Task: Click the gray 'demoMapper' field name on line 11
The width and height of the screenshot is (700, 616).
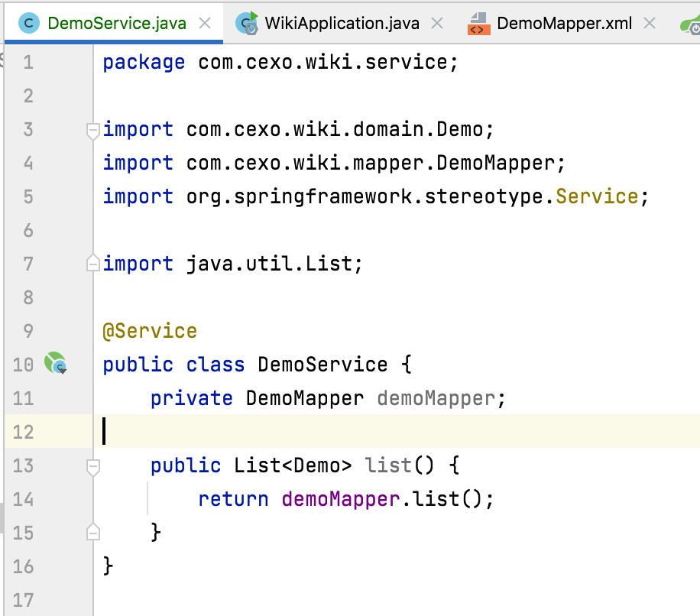Action: tap(436, 398)
